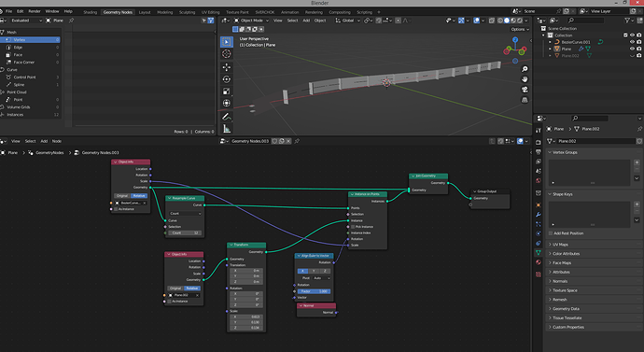644x352 pixels.
Task: Open the Modifier properties wrench tab
Action: click(x=538, y=215)
